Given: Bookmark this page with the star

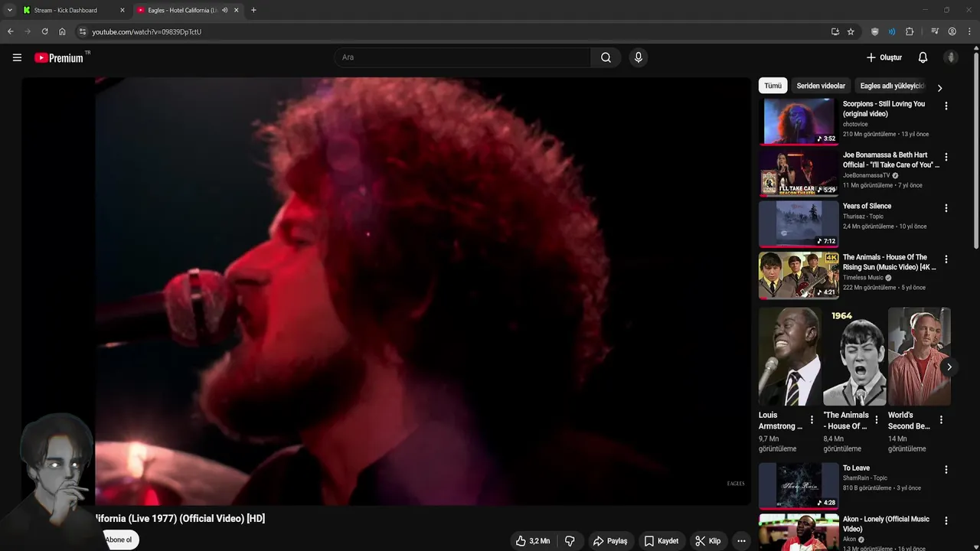Looking at the screenshot, I should 851,31.
